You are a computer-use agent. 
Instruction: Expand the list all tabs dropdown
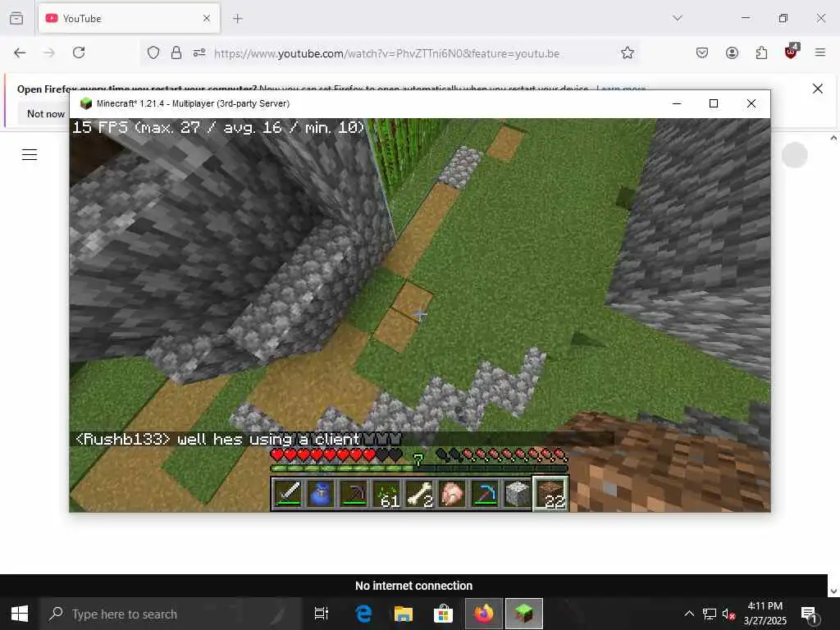pos(677,18)
